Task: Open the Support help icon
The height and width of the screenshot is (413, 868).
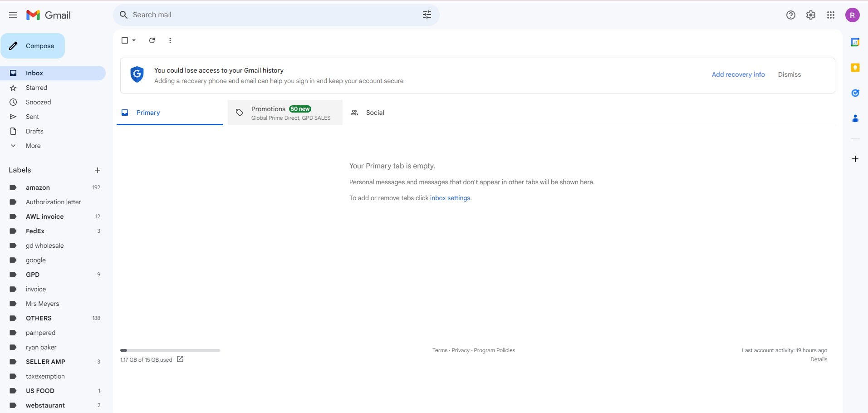Action: click(791, 15)
